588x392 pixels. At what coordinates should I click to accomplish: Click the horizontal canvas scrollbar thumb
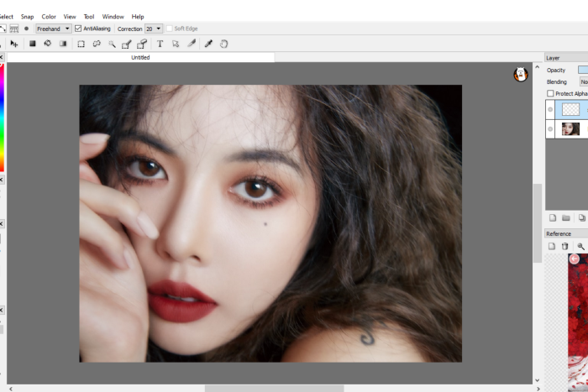tap(274, 389)
